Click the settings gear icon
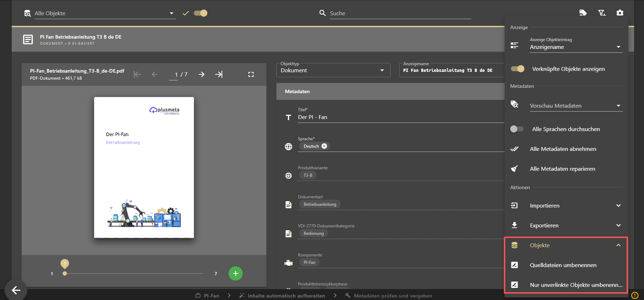Viewport: 644px width, 300px height. 620,13
